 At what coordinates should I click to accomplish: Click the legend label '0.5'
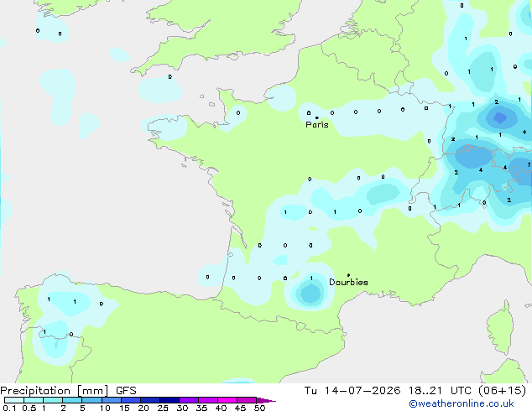(x=29, y=408)
